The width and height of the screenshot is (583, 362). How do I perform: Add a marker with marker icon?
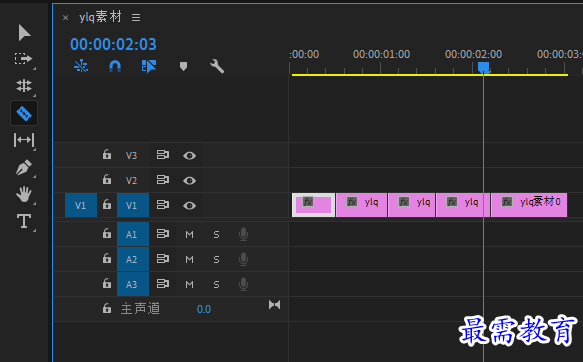pyautogui.click(x=183, y=67)
